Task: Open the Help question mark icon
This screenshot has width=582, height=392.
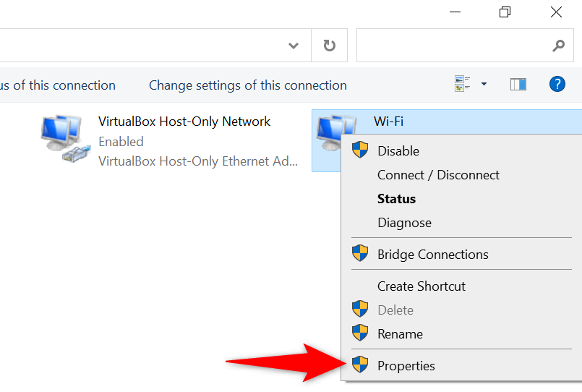Action: pos(557,85)
